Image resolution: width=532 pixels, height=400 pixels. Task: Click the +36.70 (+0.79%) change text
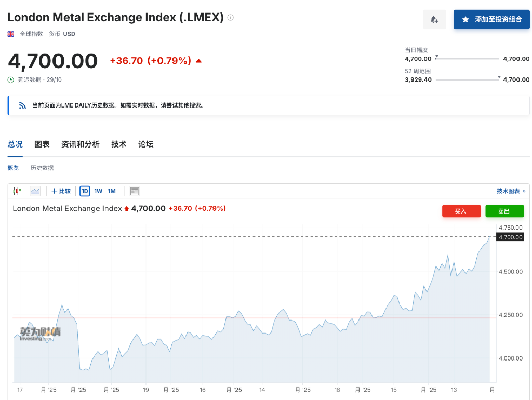pyautogui.click(x=151, y=61)
